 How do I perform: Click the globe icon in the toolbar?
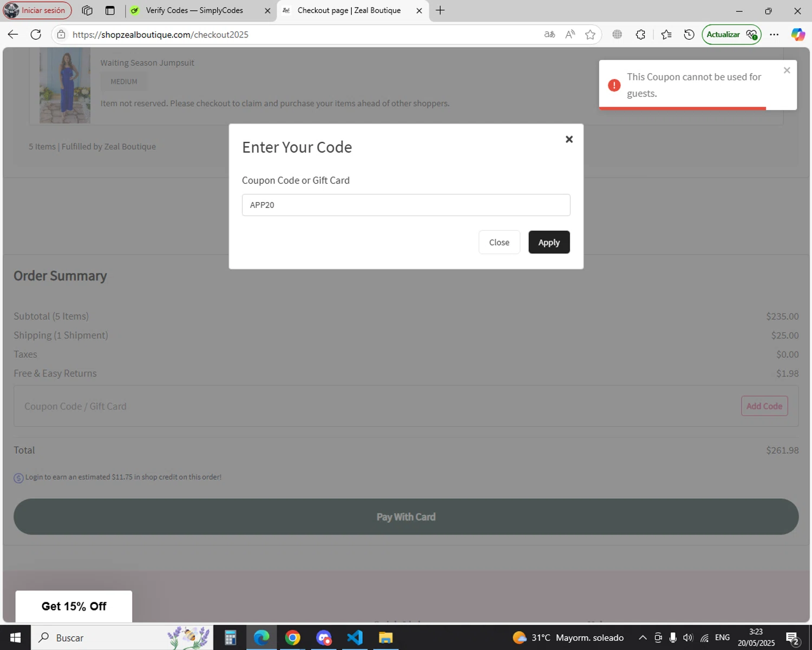coord(617,35)
